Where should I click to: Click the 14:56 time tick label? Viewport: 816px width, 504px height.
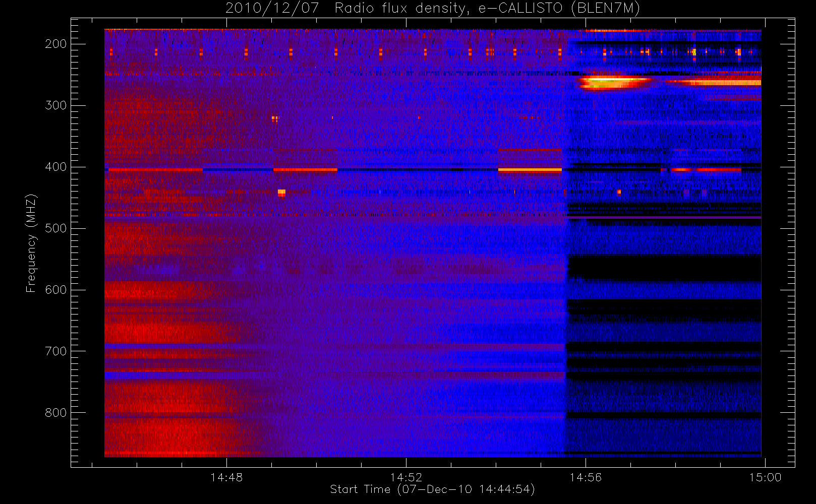[586, 477]
